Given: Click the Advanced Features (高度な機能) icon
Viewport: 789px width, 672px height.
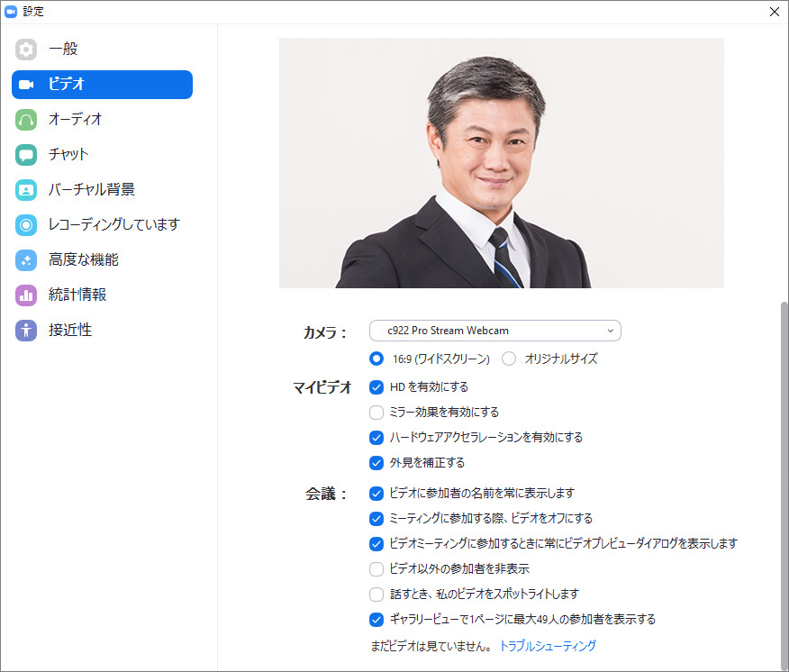Looking at the screenshot, I should click(26, 259).
